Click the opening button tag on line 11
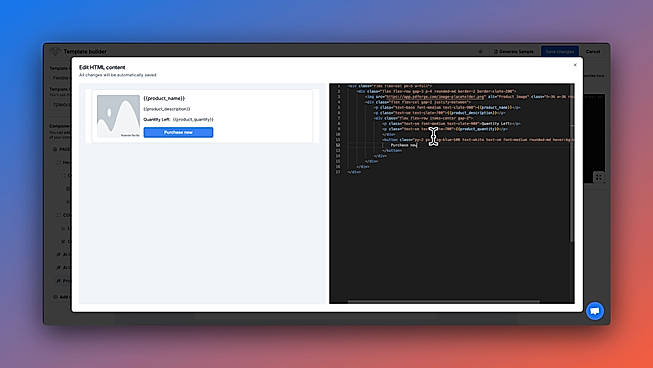This screenshot has width=653, height=368. tap(390, 140)
